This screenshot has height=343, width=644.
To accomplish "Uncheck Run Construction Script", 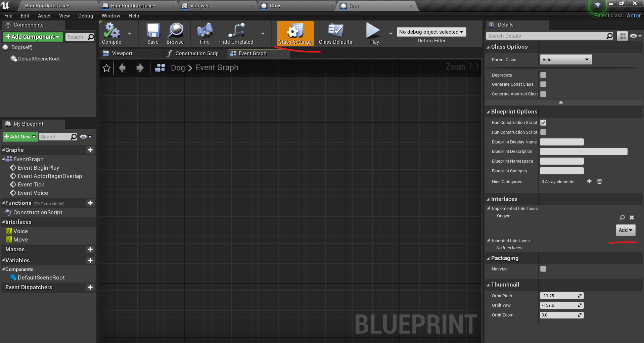I will [543, 123].
